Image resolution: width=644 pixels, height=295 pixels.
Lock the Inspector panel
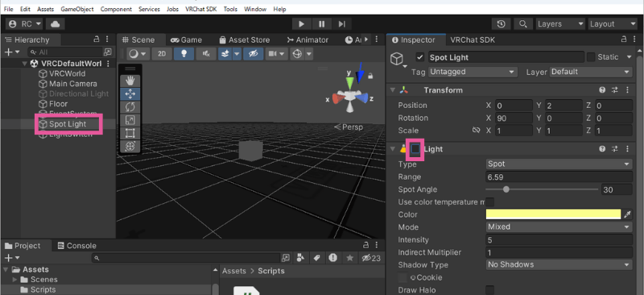pyautogui.click(x=625, y=39)
